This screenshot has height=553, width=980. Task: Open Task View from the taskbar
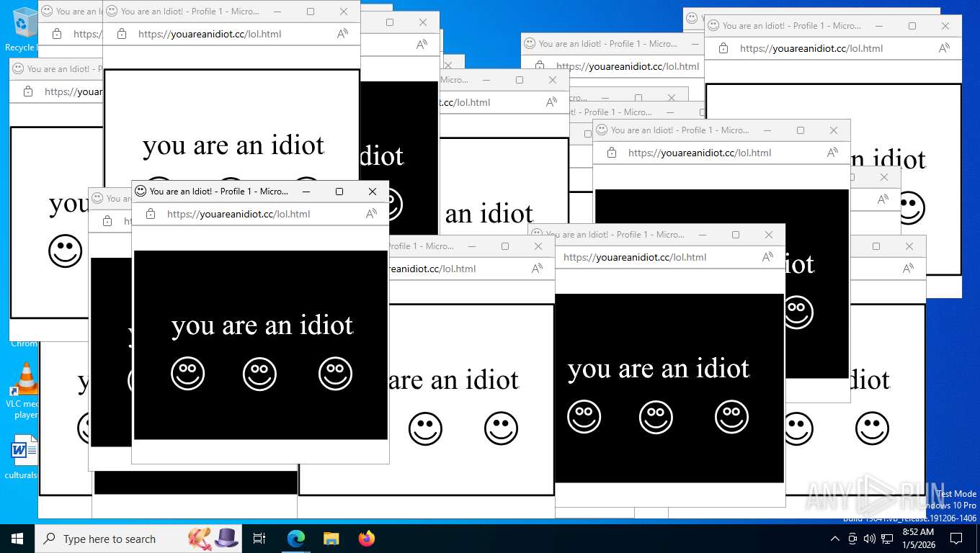point(259,539)
